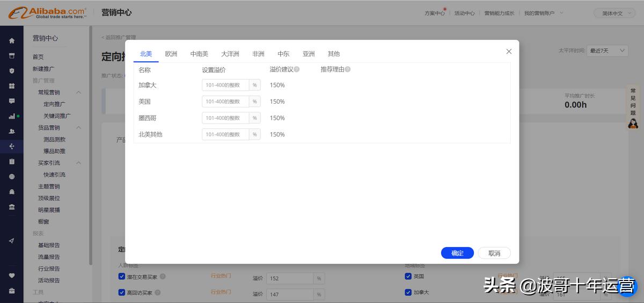Click the home icon in dark sidebar

pos(12,41)
